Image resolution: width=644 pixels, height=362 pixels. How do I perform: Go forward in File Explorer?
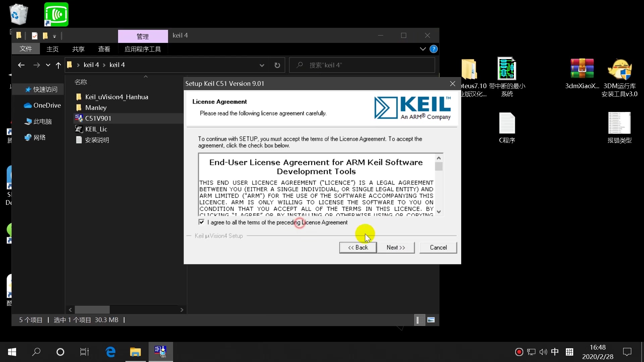point(37,65)
